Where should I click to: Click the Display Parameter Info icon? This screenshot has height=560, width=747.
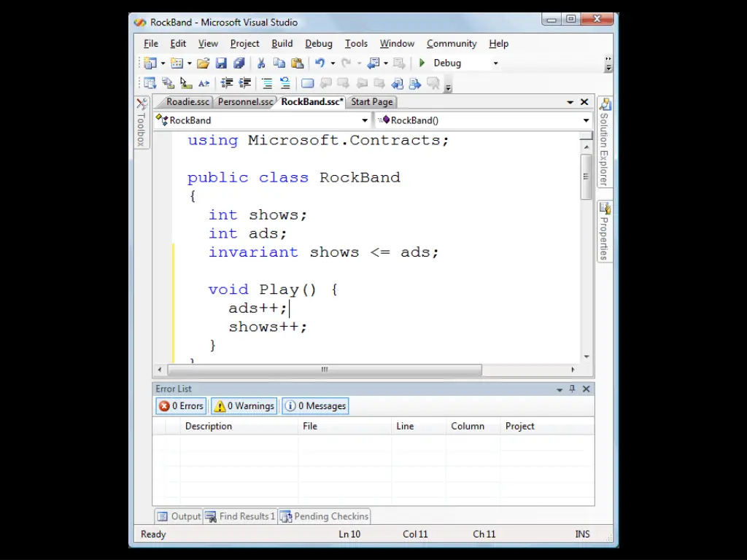pos(168,83)
